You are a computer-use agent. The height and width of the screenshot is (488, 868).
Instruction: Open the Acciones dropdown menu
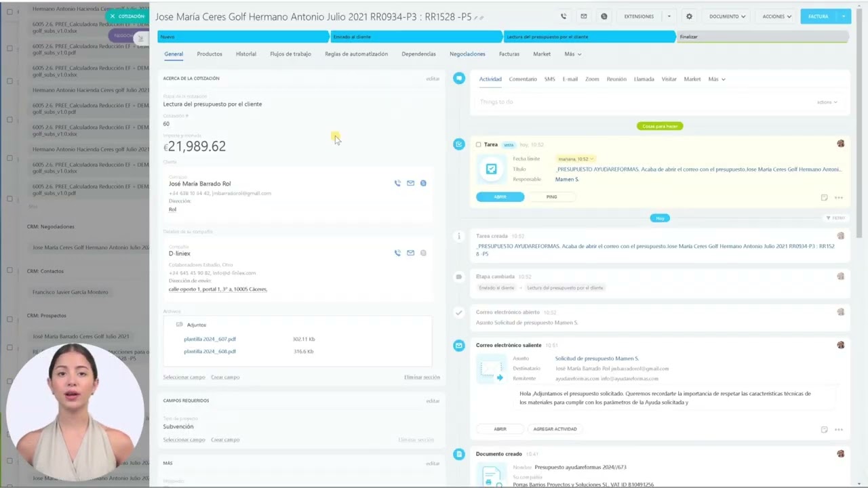click(x=776, y=16)
